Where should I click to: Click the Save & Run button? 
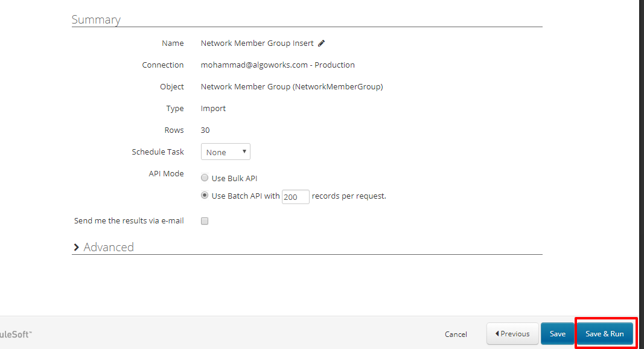tap(605, 334)
